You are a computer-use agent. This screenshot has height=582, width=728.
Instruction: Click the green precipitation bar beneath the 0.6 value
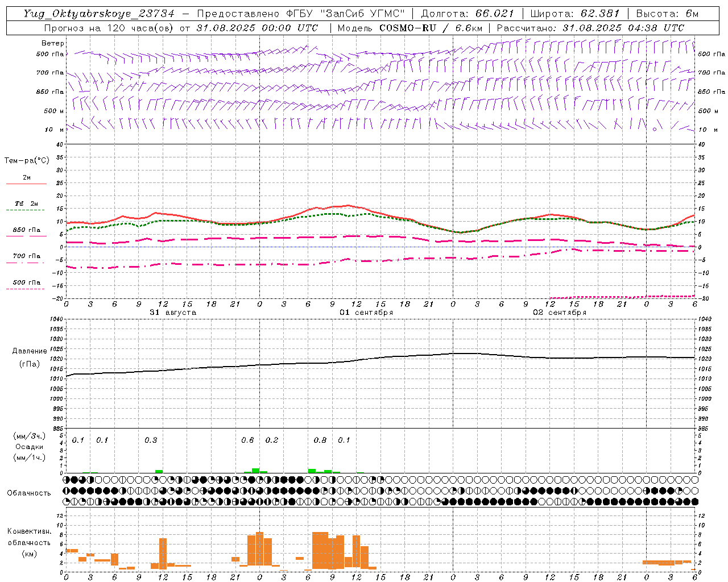pyautogui.click(x=256, y=470)
